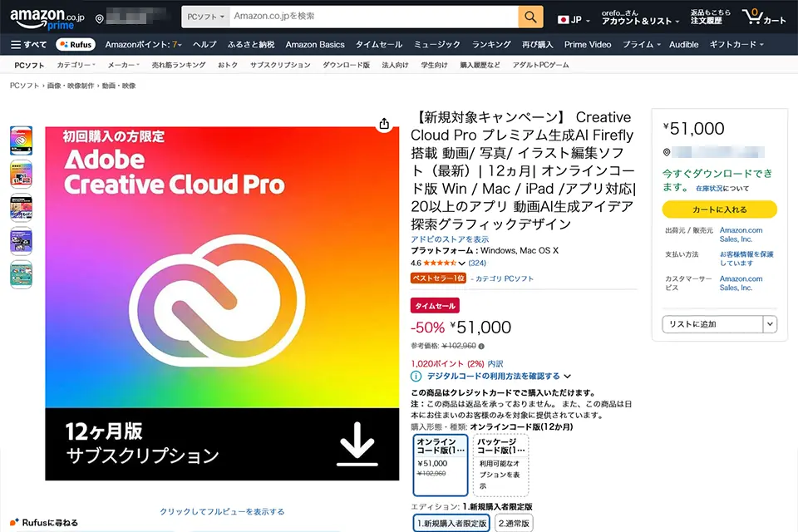Open タイムセール in the navigation bar
The width and height of the screenshot is (798, 532).
pos(378,44)
